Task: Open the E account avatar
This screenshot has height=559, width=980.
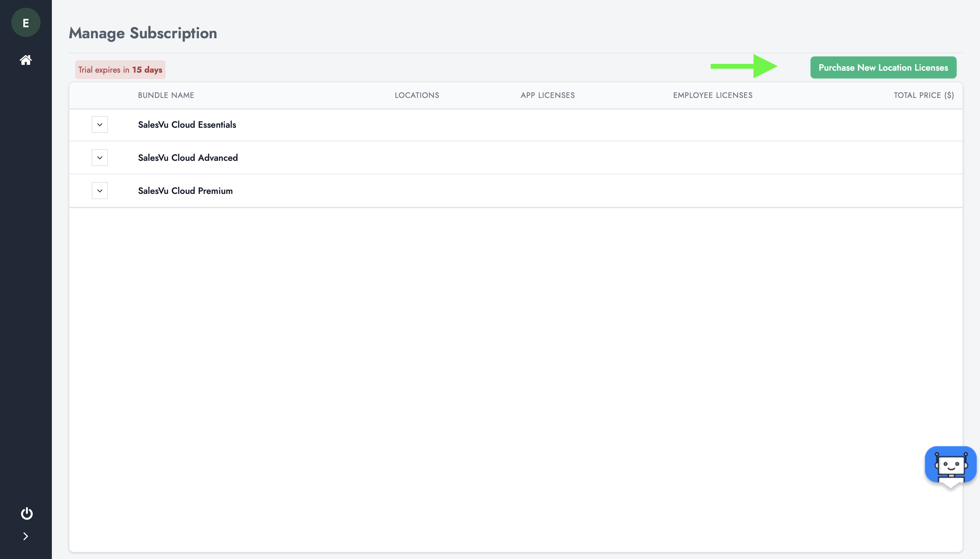Action: pyautogui.click(x=26, y=23)
